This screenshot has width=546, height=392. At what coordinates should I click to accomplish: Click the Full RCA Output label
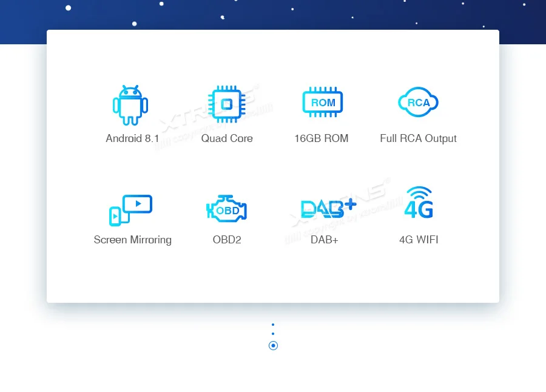click(x=418, y=139)
